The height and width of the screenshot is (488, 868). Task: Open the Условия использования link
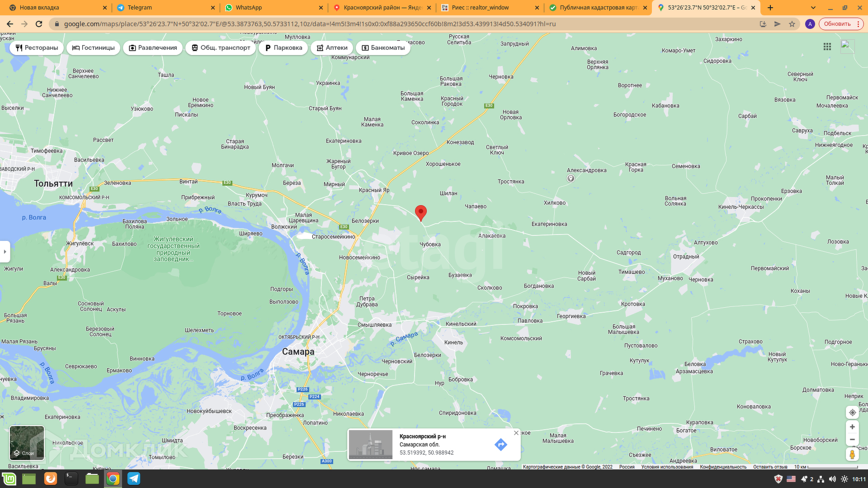tap(667, 467)
